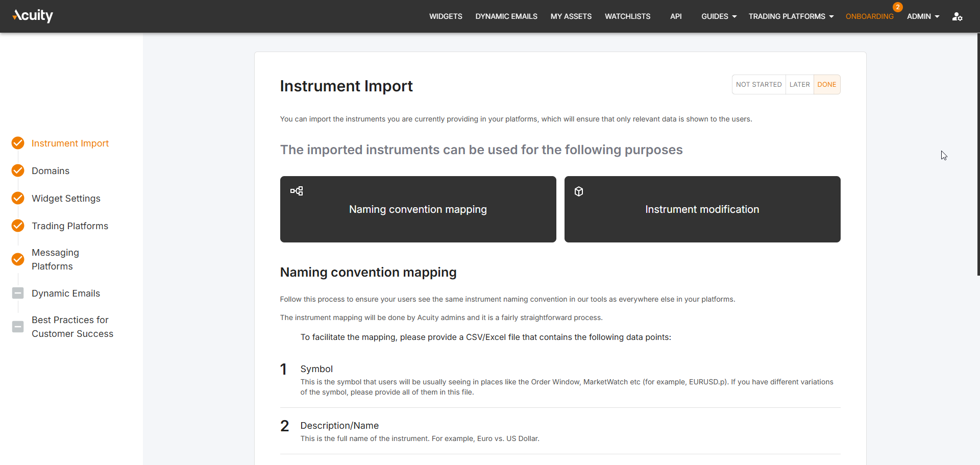Image resolution: width=980 pixels, height=465 pixels.
Task: Open Widget Settings sidebar step
Action: (x=66, y=199)
